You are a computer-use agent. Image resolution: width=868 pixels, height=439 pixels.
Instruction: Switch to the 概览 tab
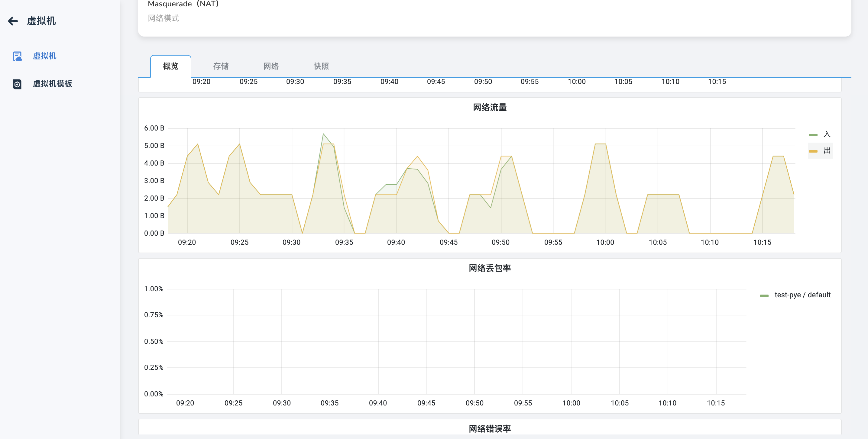pyautogui.click(x=170, y=66)
